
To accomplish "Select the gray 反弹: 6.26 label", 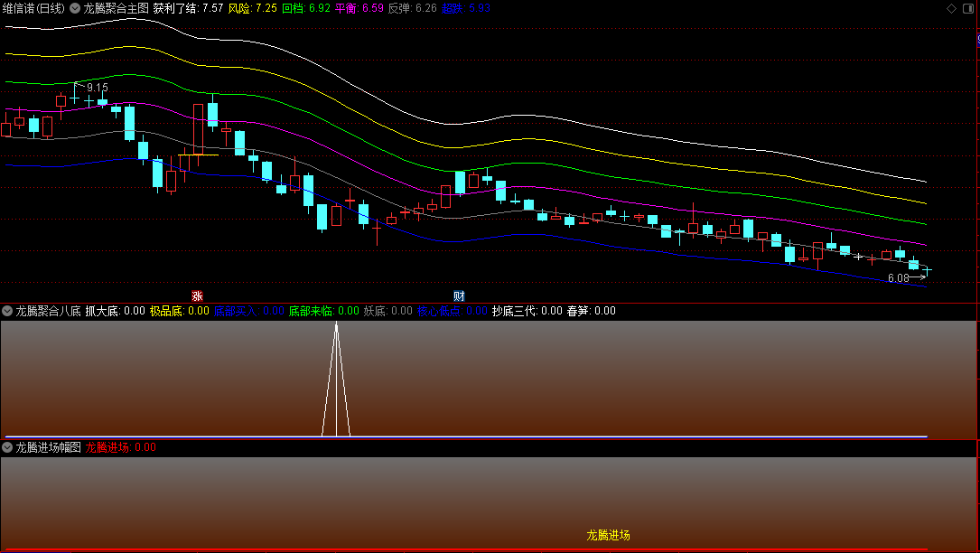I will (413, 8).
